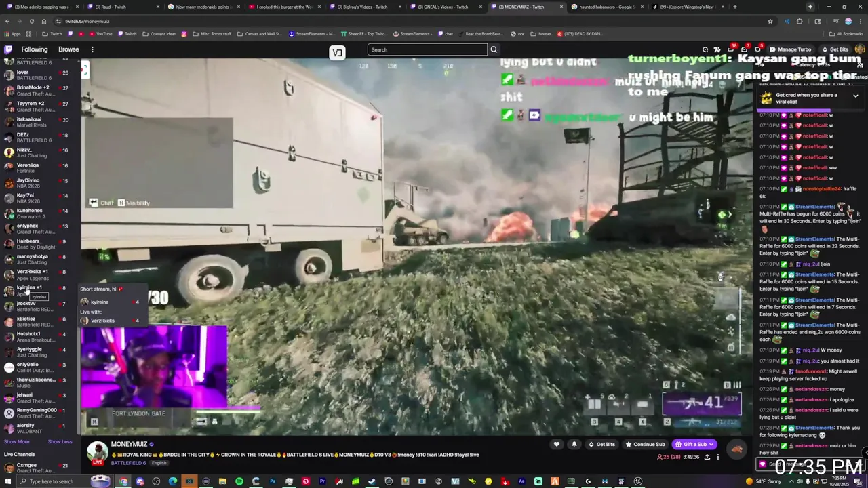
Task: Open Gift a Sub dropdown
Action: tap(695, 445)
